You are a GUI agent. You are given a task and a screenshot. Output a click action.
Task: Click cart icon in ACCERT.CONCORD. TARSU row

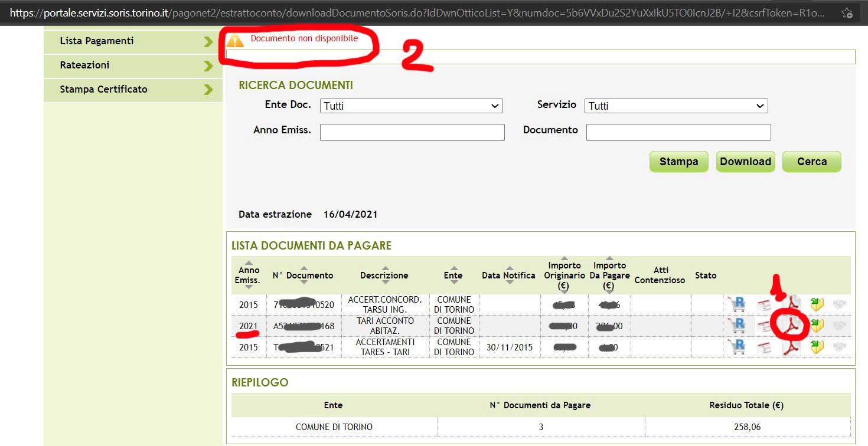point(736,304)
